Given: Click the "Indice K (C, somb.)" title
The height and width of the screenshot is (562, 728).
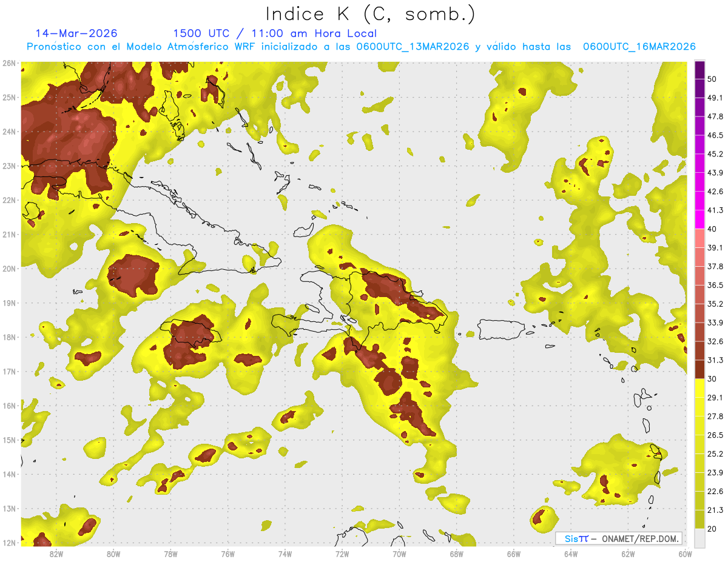Looking at the screenshot, I should [x=370, y=14].
